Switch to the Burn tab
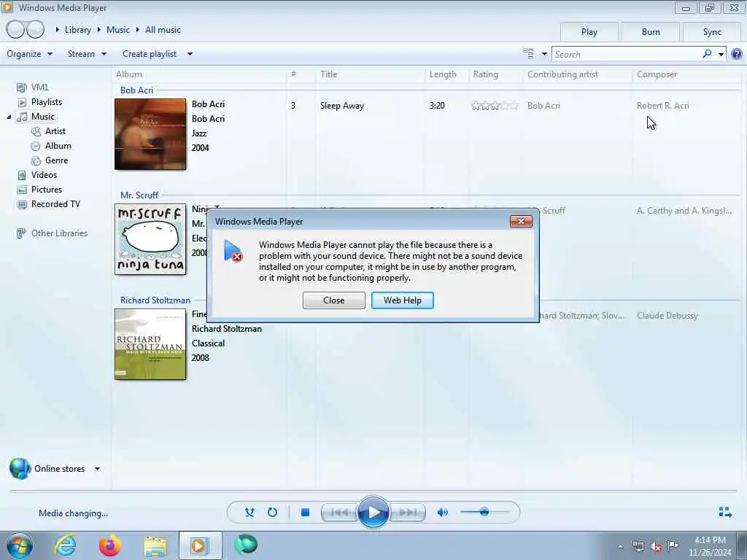747x560 pixels. point(651,32)
